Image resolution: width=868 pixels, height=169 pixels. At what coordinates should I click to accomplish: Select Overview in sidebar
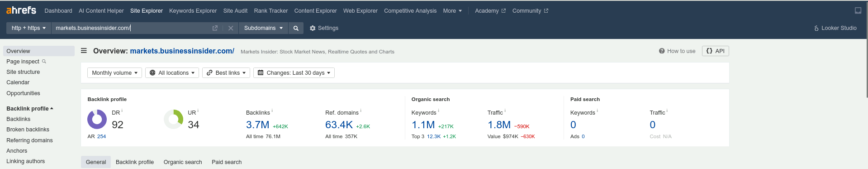(x=39, y=51)
